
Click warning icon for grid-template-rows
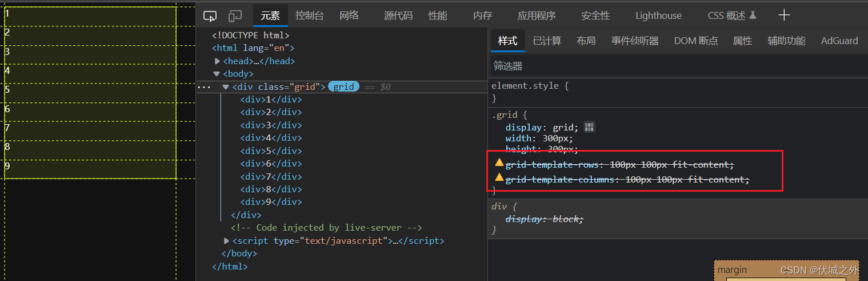499,163
